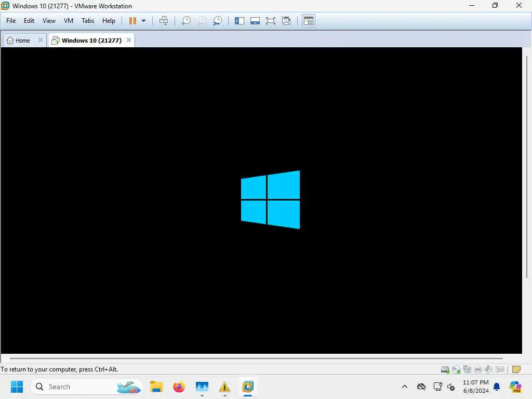Click the USB controller device status icon
The image size is (532, 399).
pyautogui.click(x=499, y=369)
